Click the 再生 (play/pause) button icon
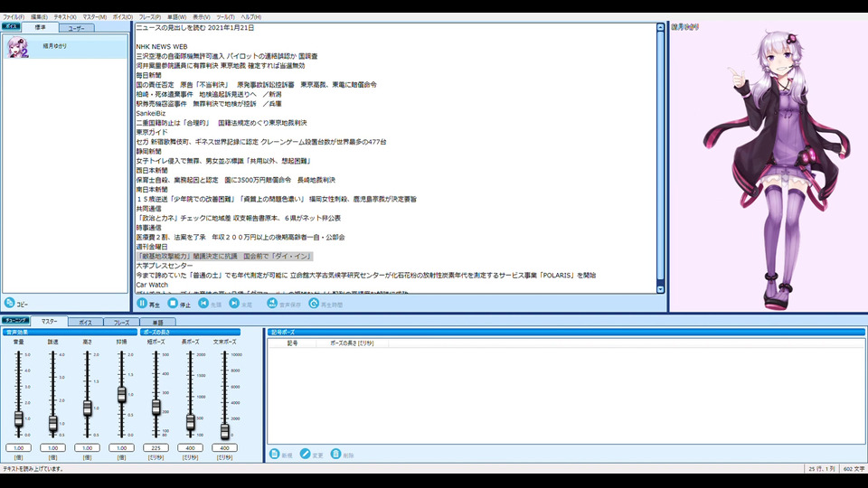Image resolution: width=868 pixels, height=488 pixels. tap(142, 304)
